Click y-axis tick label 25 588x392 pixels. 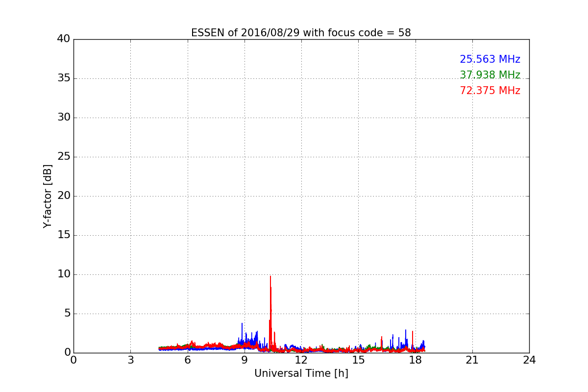63,157
